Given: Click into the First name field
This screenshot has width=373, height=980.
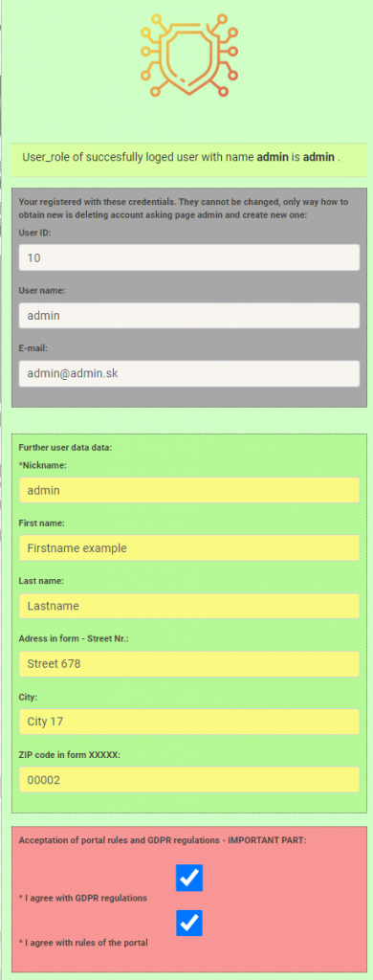Looking at the screenshot, I should pos(189,548).
